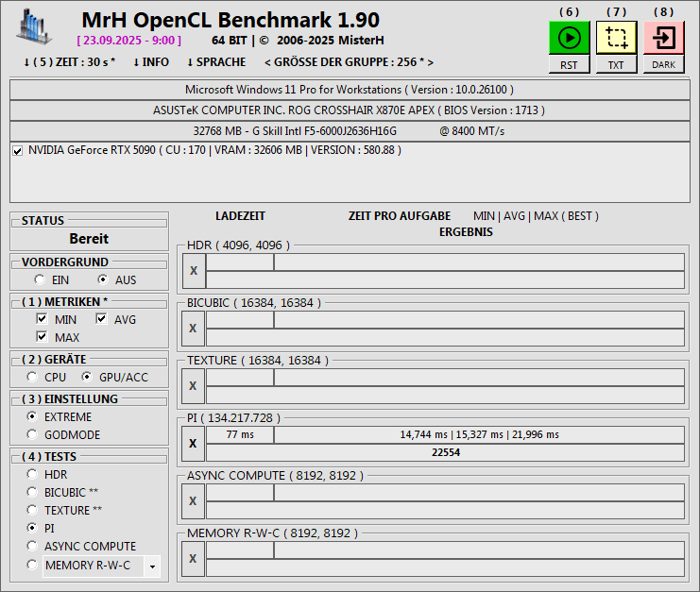The width and height of the screenshot is (700, 592).
Task: Click the pink exit icon
Action: coord(664,38)
